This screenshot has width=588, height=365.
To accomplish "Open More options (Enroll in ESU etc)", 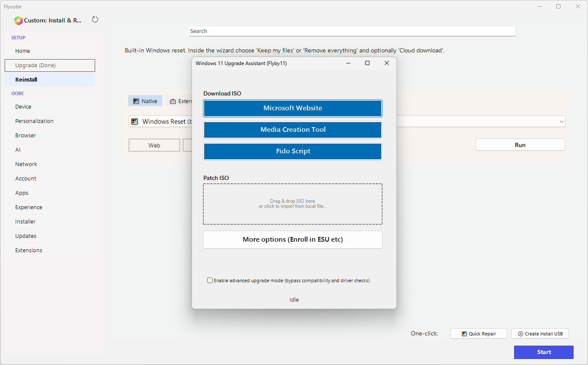I will 293,240.
